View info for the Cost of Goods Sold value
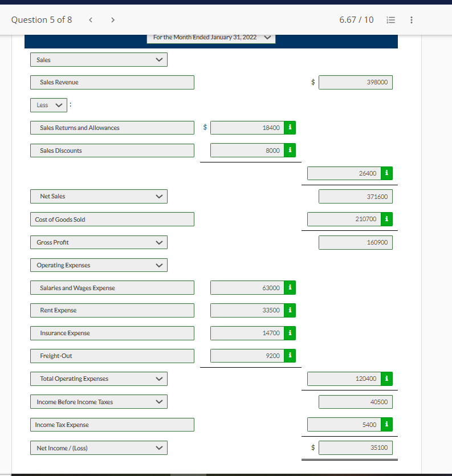 point(387,219)
